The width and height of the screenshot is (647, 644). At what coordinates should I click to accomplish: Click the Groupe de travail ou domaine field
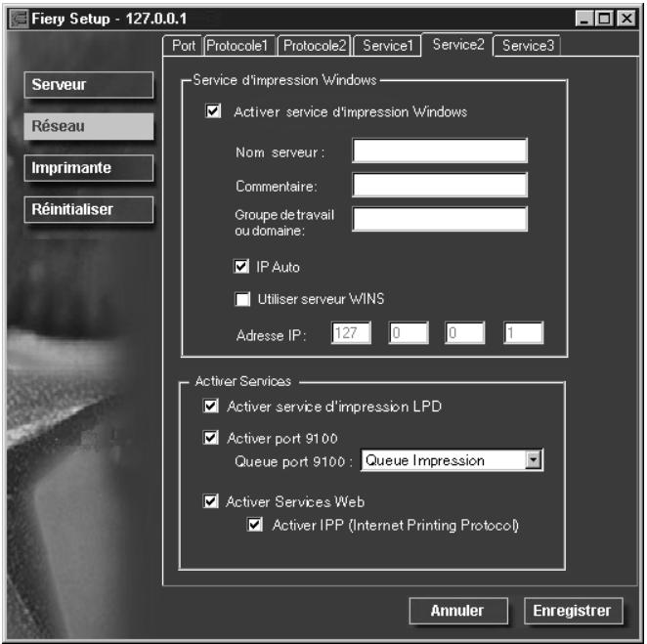440,219
